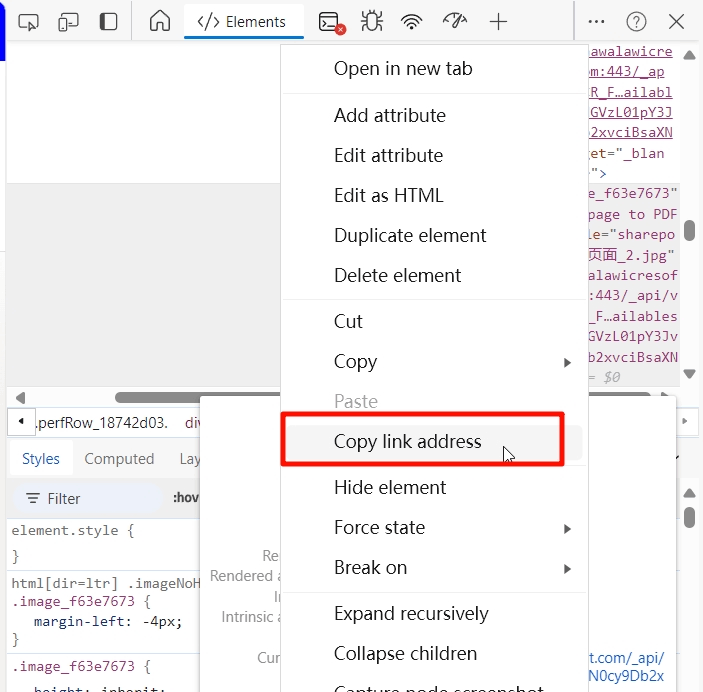
Task: Open Customize DevTools three-dot menu
Action: tap(596, 21)
